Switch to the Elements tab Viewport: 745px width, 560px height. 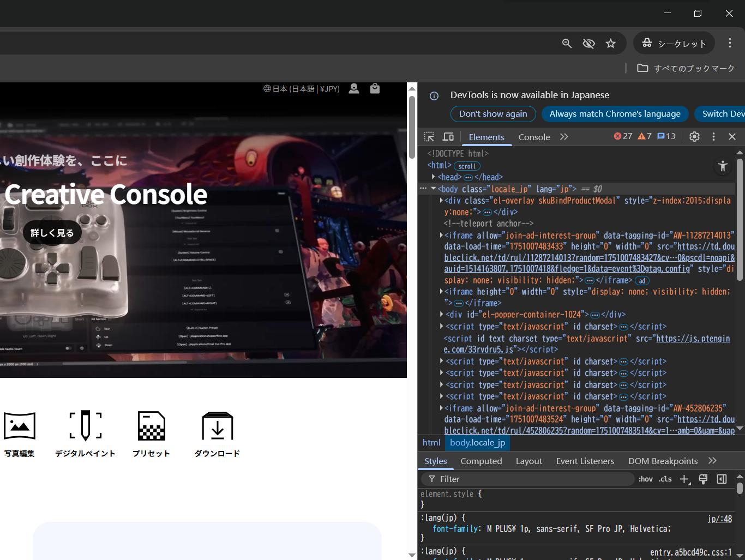click(486, 137)
